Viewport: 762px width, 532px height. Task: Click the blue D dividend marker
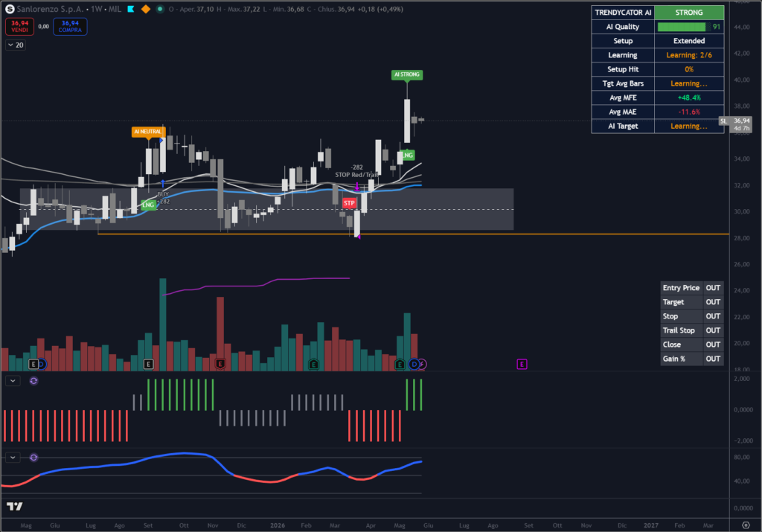414,364
